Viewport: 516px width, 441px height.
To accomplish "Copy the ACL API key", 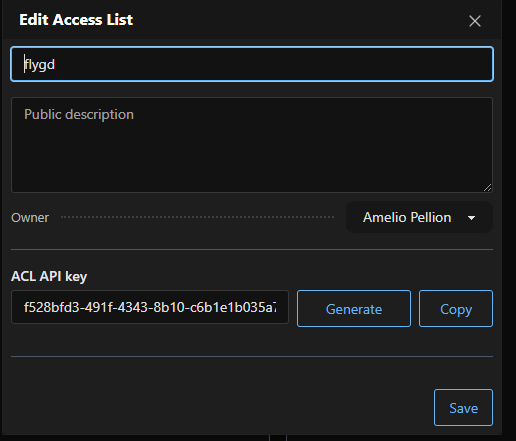I will (456, 309).
